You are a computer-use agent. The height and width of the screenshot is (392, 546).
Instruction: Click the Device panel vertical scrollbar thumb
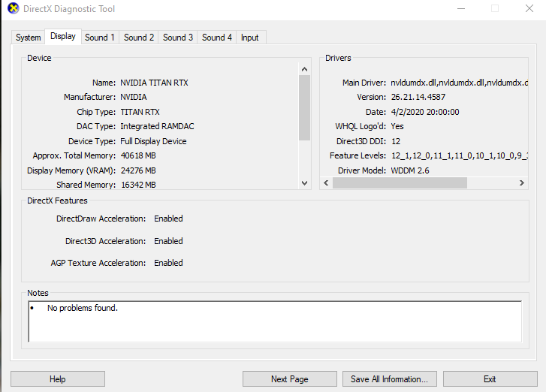point(304,107)
